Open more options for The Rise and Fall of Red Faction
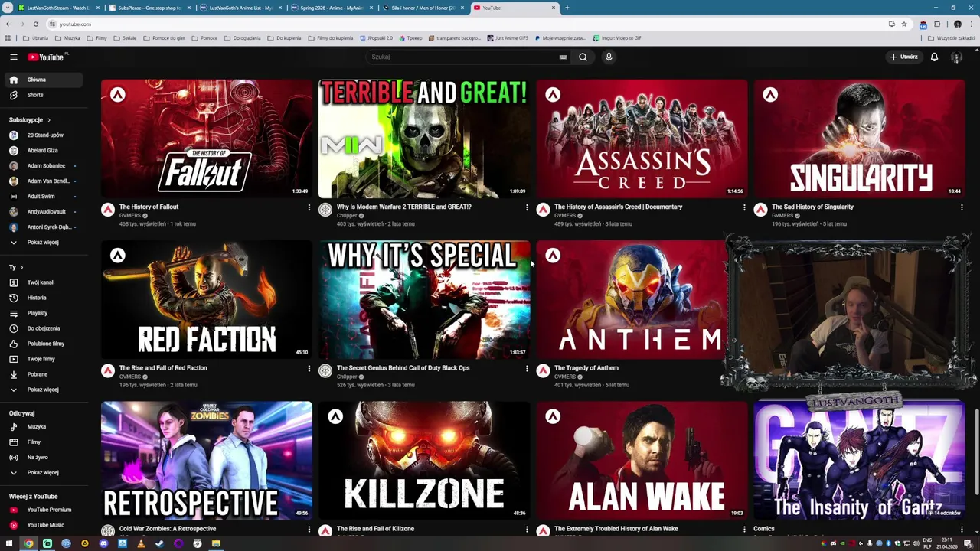The width and height of the screenshot is (980, 551). click(309, 368)
